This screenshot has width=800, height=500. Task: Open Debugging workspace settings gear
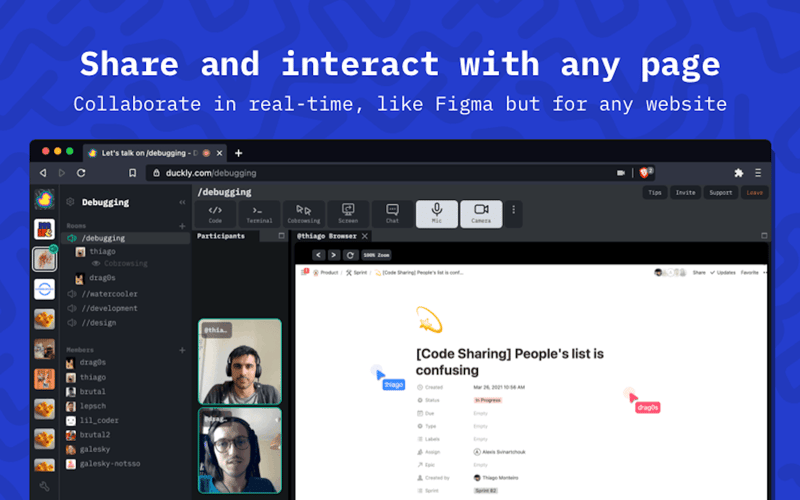click(70, 202)
